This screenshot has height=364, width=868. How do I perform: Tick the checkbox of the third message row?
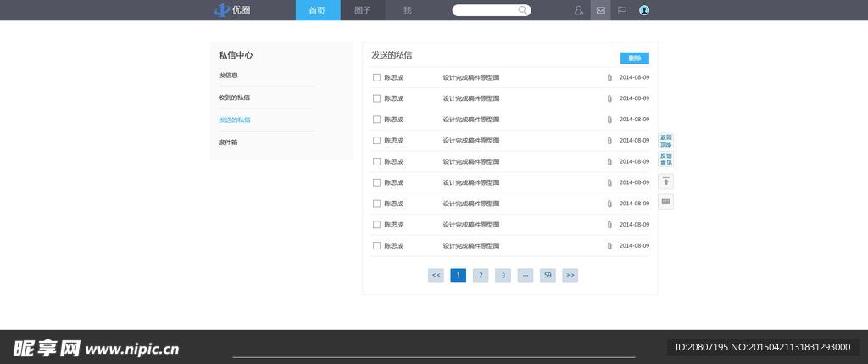coord(376,120)
